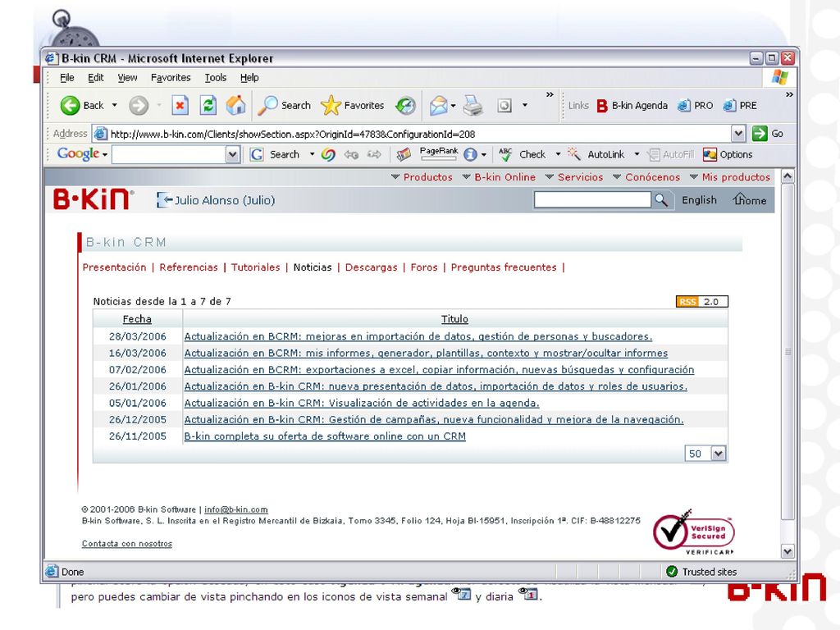
Task: Click the PageRank info icon
Action: tap(470, 155)
